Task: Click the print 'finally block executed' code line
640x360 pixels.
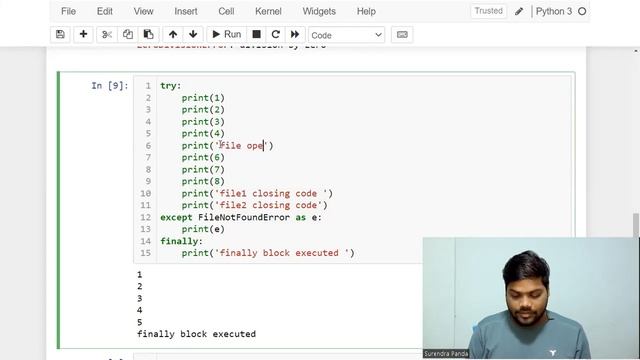Action: tap(268, 253)
